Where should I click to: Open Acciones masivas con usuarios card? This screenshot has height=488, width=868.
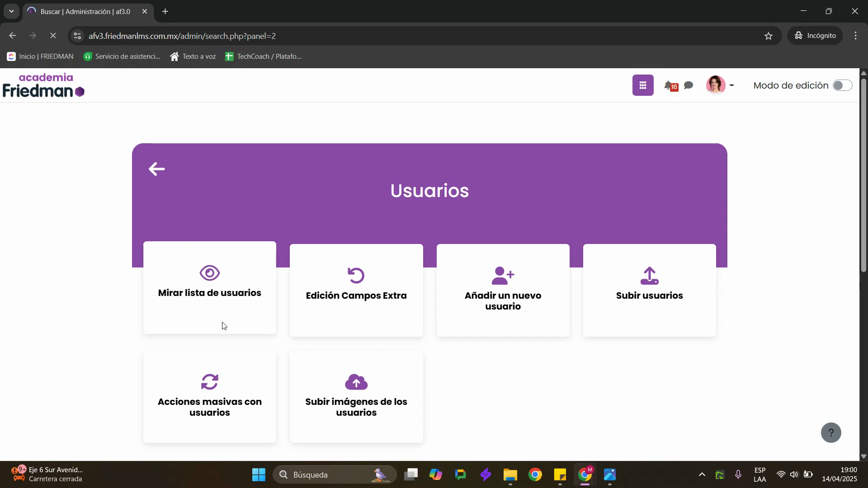(x=209, y=407)
